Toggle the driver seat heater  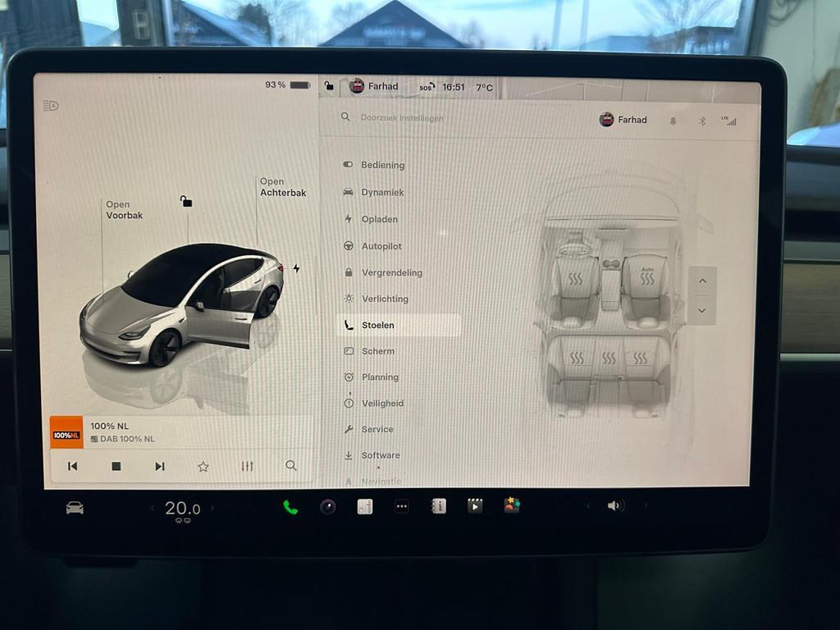tap(575, 279)
